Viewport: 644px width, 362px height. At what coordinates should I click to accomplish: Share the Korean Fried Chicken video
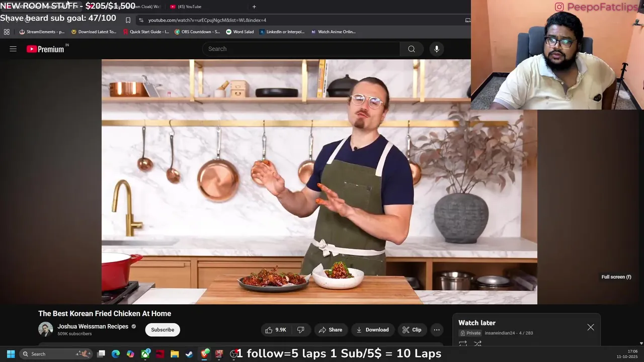331,330
